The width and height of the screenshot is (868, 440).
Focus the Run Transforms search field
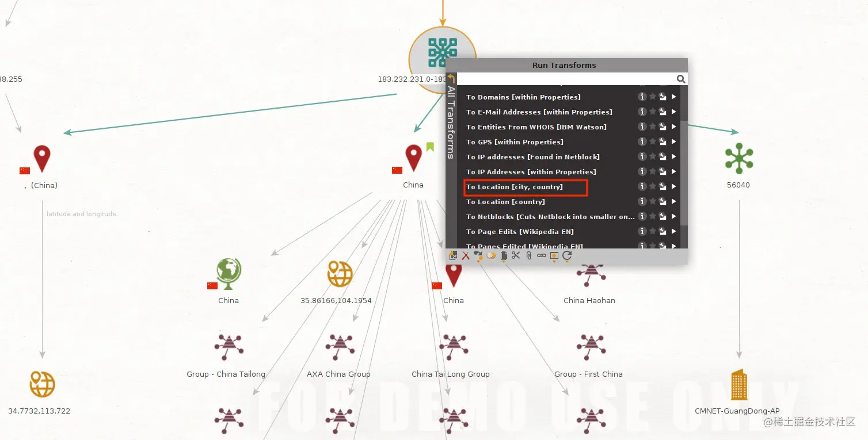566,79
